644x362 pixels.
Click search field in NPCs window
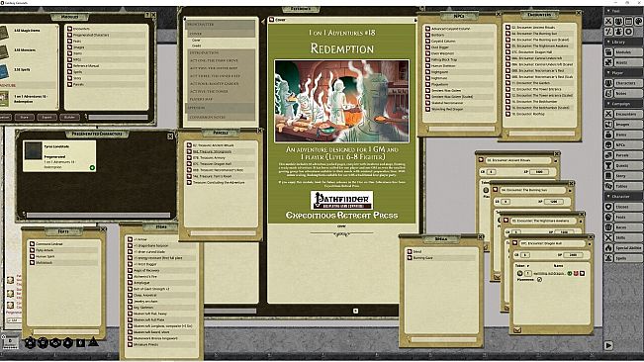point(462,129)
